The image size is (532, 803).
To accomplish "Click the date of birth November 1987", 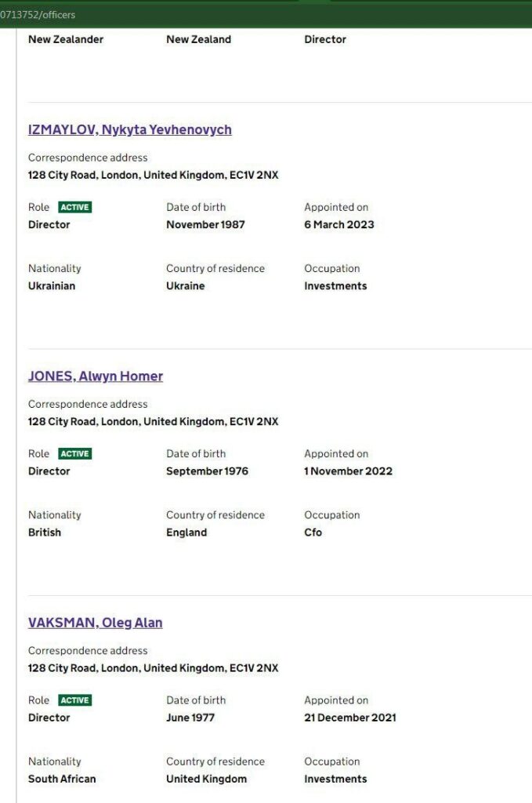I will click(x=205, y=224).
